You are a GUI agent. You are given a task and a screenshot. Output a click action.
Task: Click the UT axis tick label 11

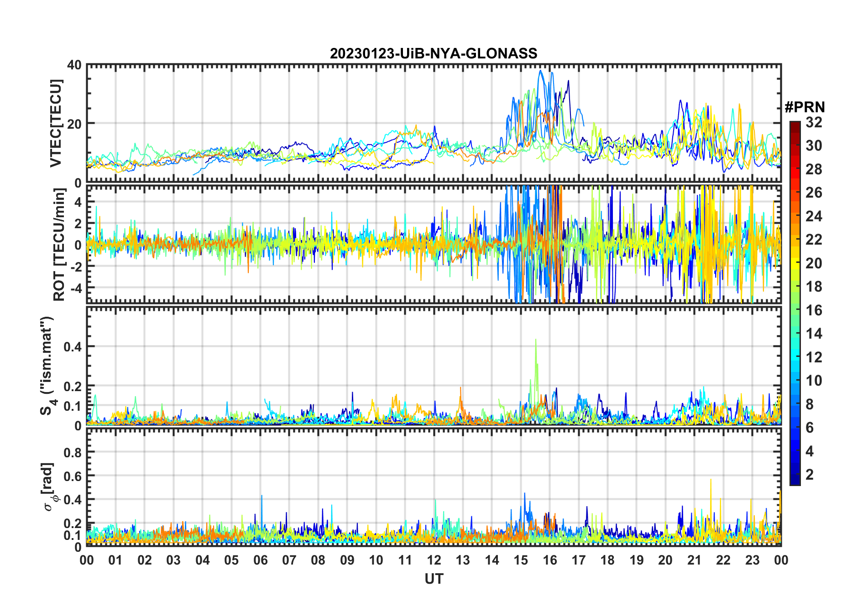click(405, 560)
